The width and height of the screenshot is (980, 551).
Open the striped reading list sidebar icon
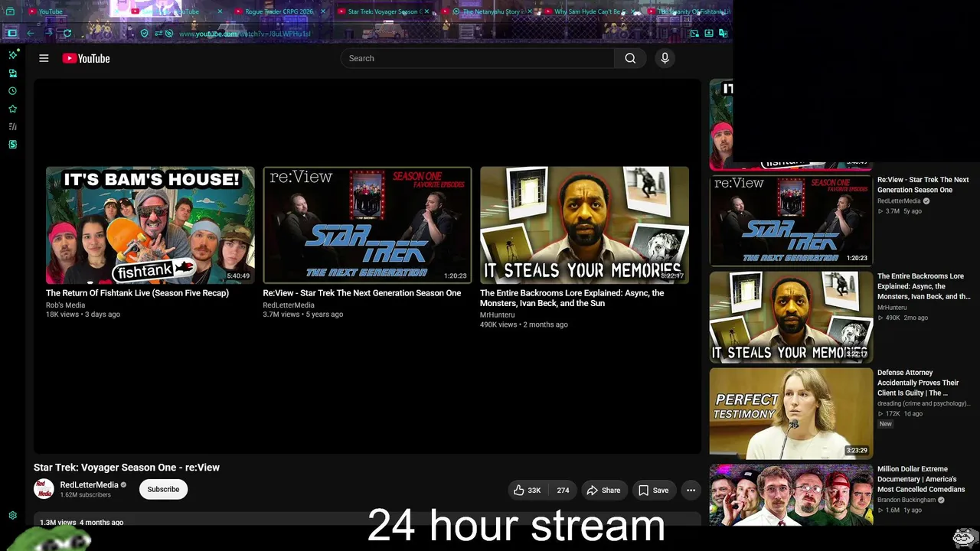point(12,126)
